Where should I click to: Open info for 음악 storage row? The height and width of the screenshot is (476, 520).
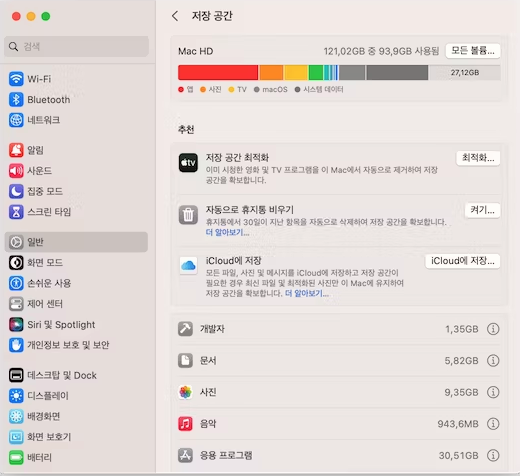point(493,424)
